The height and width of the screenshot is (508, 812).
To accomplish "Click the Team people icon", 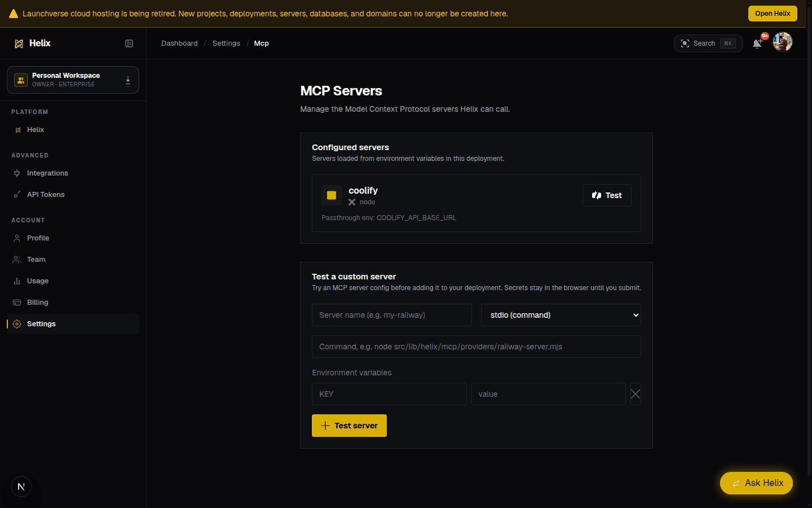I will coord(17,260).
